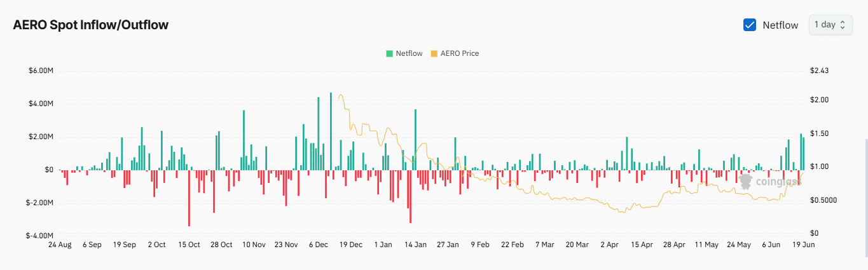Click the $6.00M y-axis label
Viewport: 868px width, 270px height.
click(41, 71)
